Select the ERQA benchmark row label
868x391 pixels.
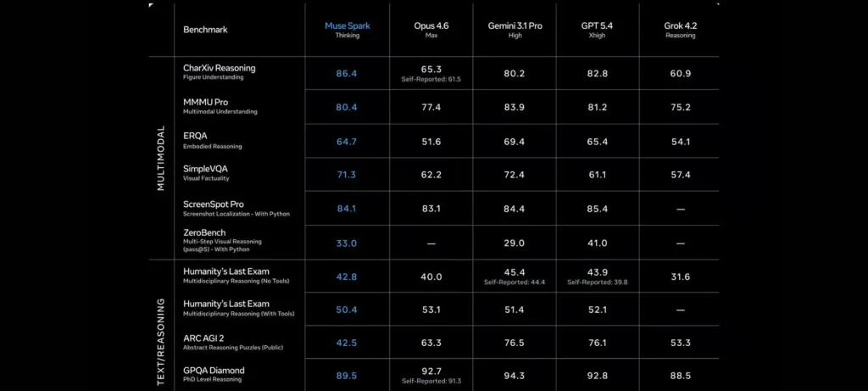tap(195, 135)
